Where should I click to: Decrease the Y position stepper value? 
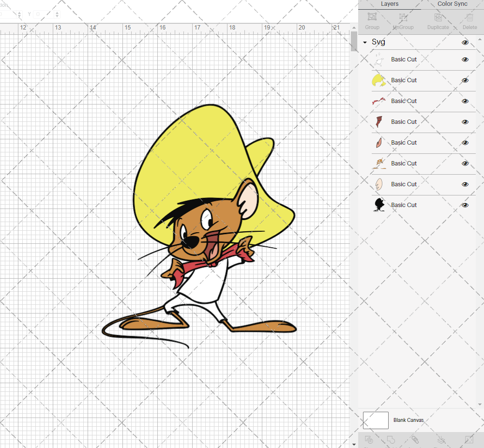tap(58, 17)
